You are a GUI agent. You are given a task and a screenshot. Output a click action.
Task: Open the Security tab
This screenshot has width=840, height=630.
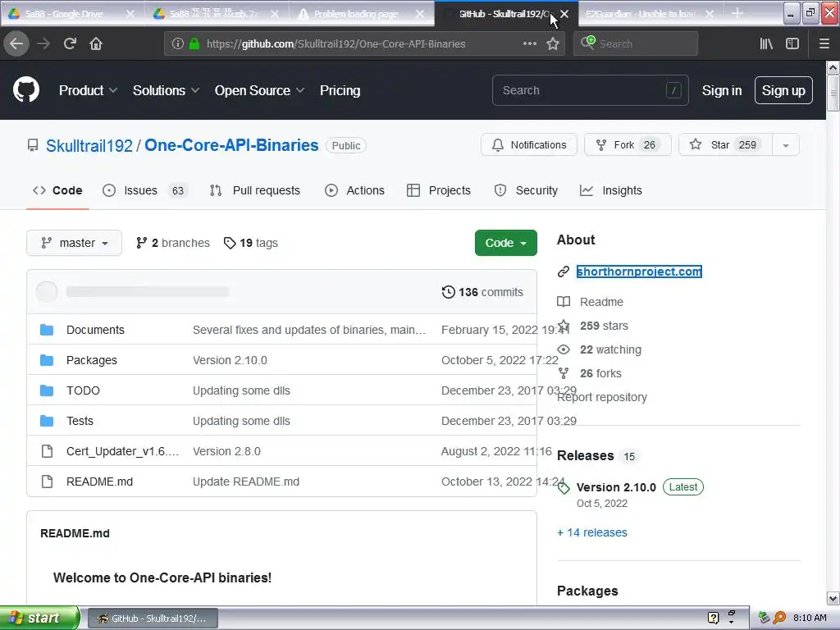(x=526, y=190)
